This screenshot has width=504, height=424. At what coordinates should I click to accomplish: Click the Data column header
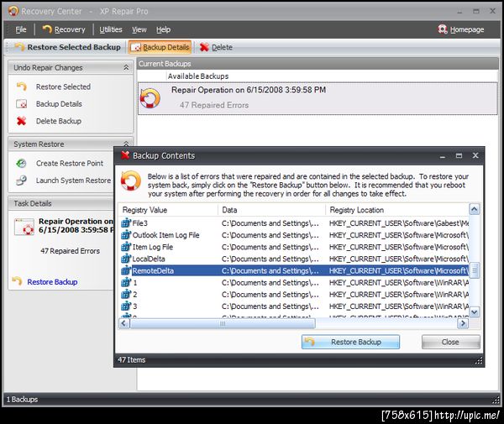[271, 210]
